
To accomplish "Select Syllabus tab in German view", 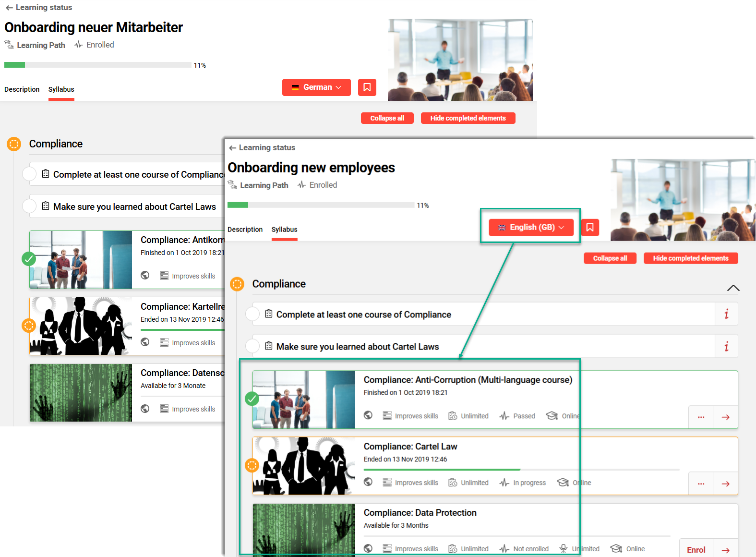I will 61,89.
